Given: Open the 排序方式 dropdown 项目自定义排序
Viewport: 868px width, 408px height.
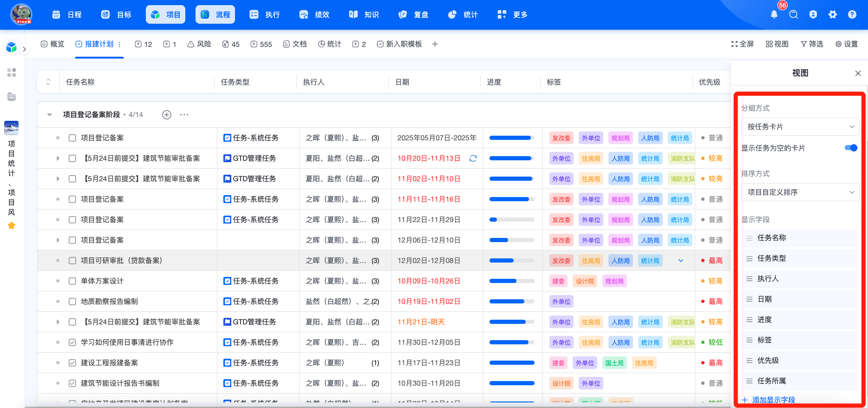Looking at the screenshot, I should click(x=800, y=192).
